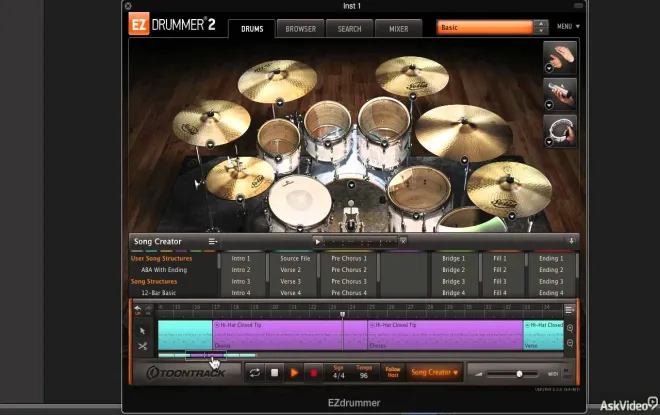The height and width of the screenshot is (415, 660).
Task: Click the Ending 4 groove
Action: (551, 293)
